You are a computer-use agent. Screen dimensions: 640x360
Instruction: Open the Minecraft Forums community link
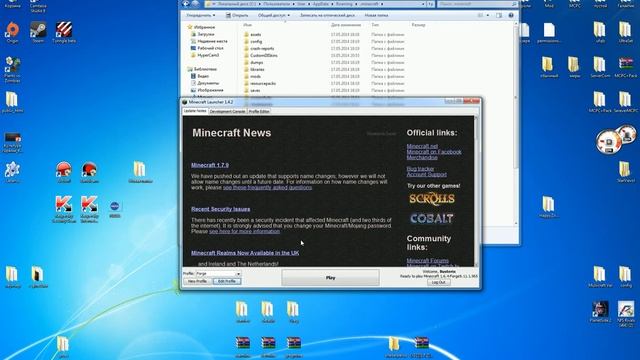coord(427,260)
